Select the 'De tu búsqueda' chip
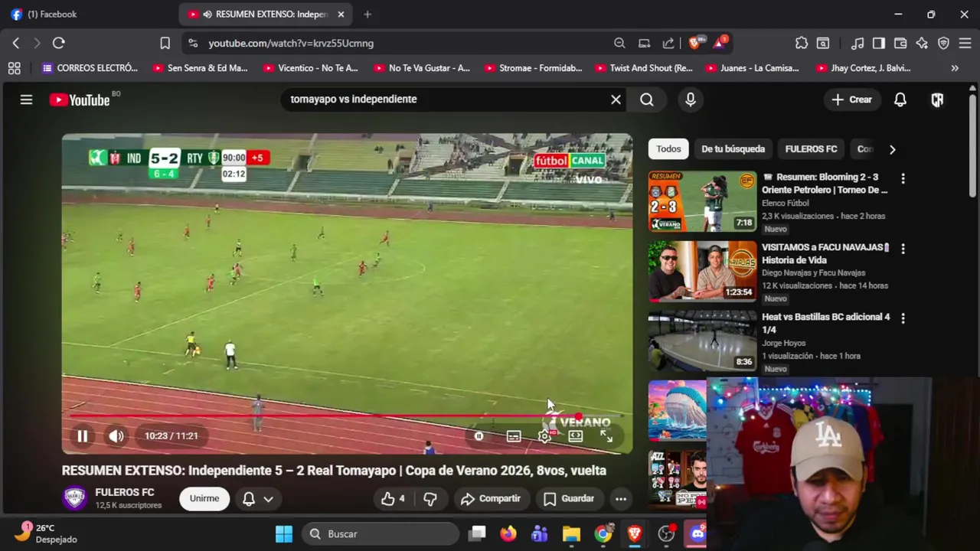 733,149
